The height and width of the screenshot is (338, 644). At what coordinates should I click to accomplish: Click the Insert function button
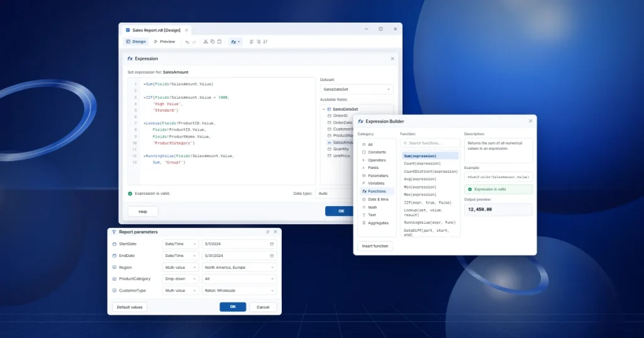tap(375, 246)
